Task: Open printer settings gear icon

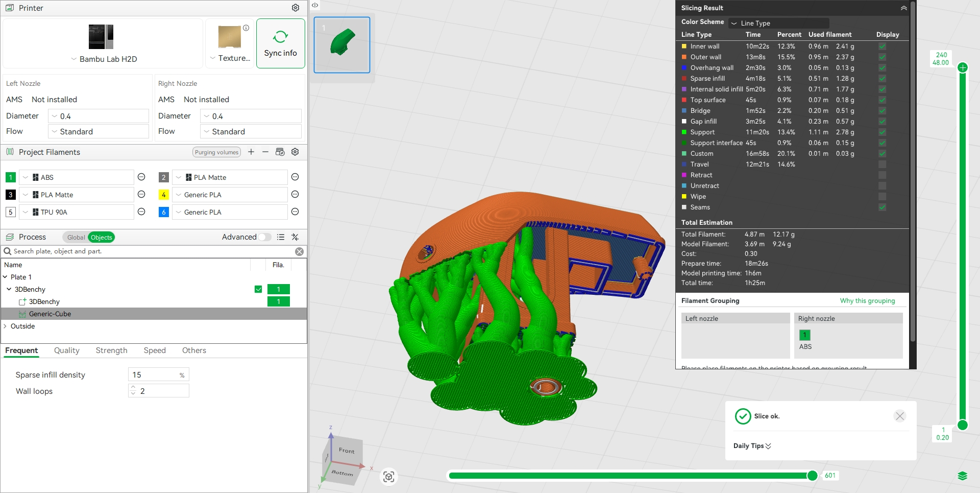Action: click(296, 8)
